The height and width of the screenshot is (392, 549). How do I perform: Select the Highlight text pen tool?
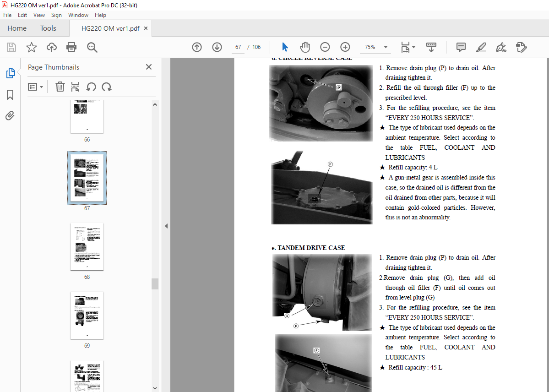coord(481,47)
